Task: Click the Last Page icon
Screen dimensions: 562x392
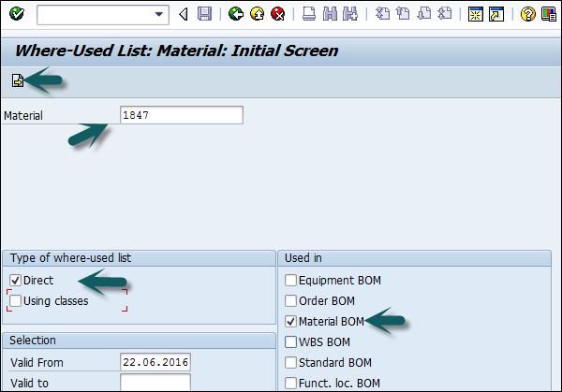Action: (x=444, y=14)
